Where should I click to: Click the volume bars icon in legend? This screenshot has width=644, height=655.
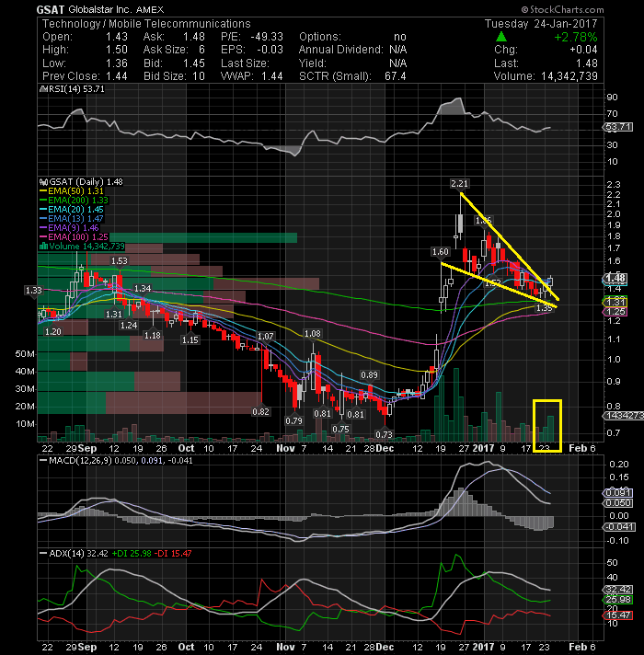43,246
